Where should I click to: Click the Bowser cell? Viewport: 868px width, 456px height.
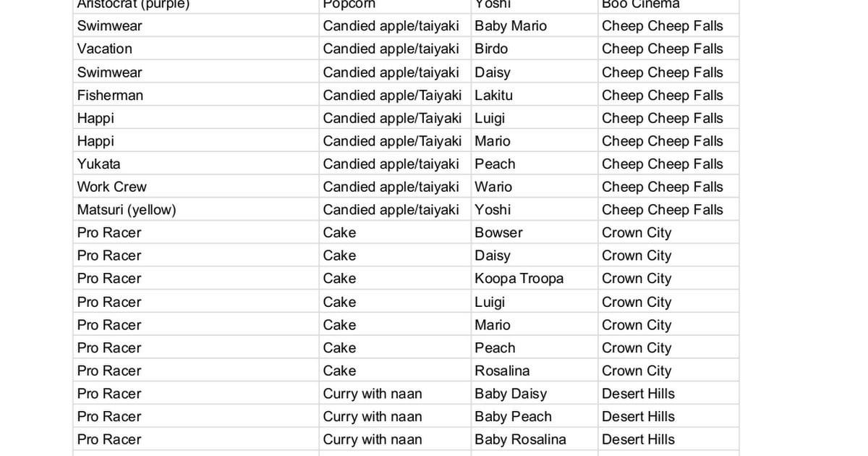coord(498,233)
